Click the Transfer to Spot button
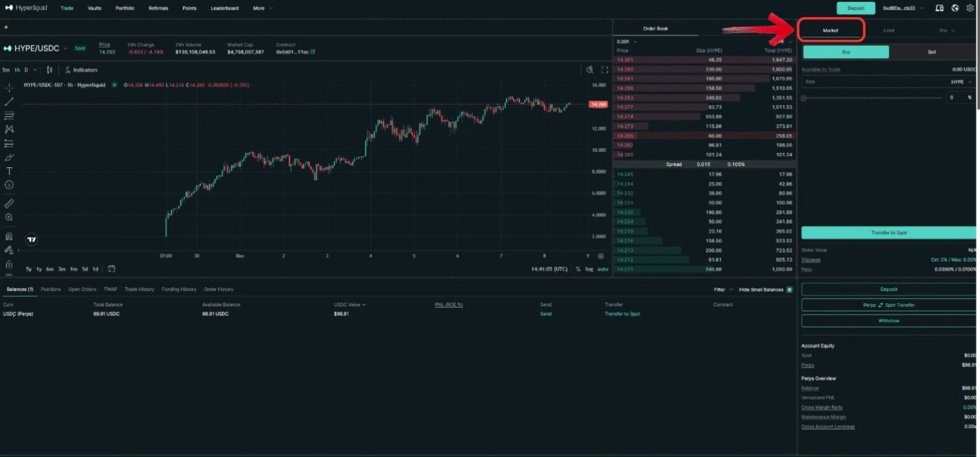Screen dimensions: 980x457 888,232
